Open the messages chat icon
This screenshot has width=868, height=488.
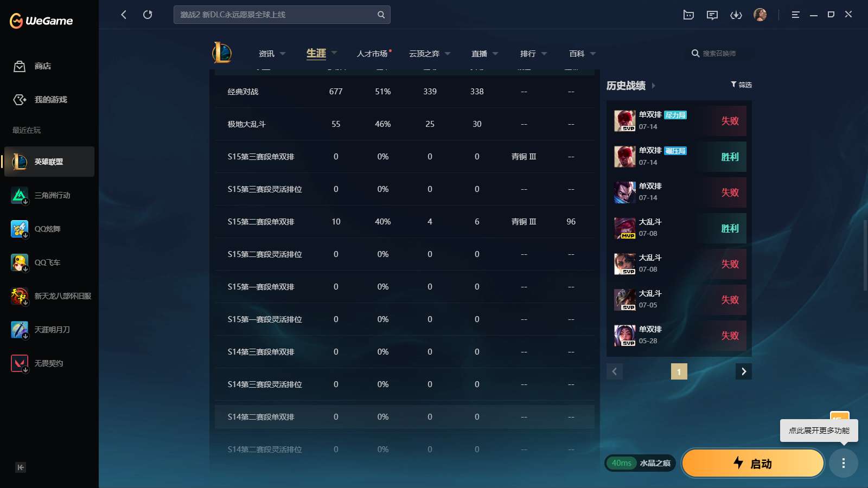pyautogui.click(x=712, y=15)
